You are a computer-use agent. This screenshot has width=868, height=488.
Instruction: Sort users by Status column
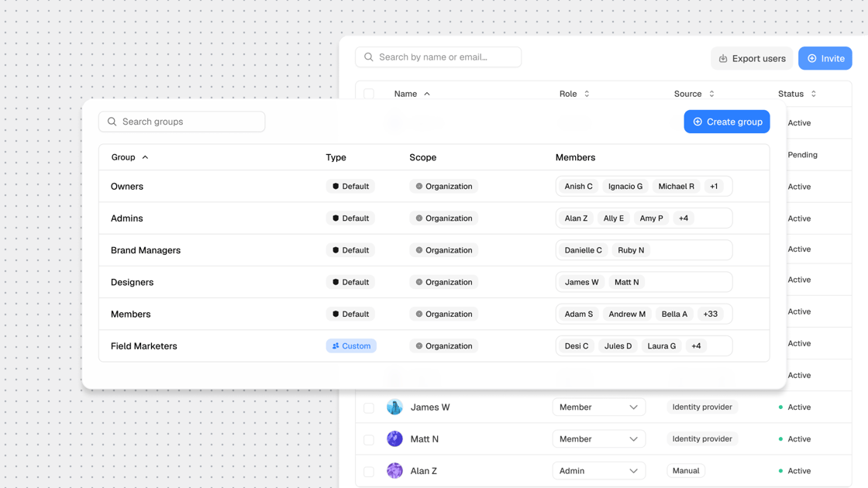coord(797,94)
